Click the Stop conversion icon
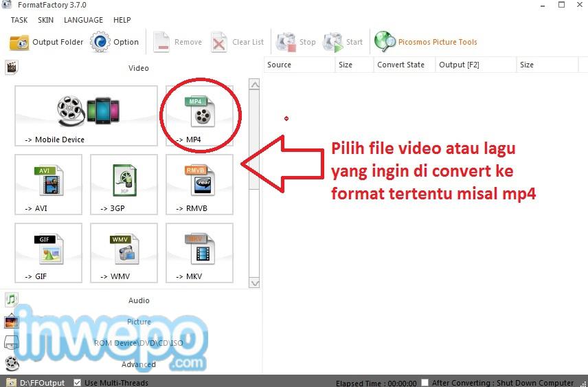This screenshot has height=387, width=588. coord(286,42)
